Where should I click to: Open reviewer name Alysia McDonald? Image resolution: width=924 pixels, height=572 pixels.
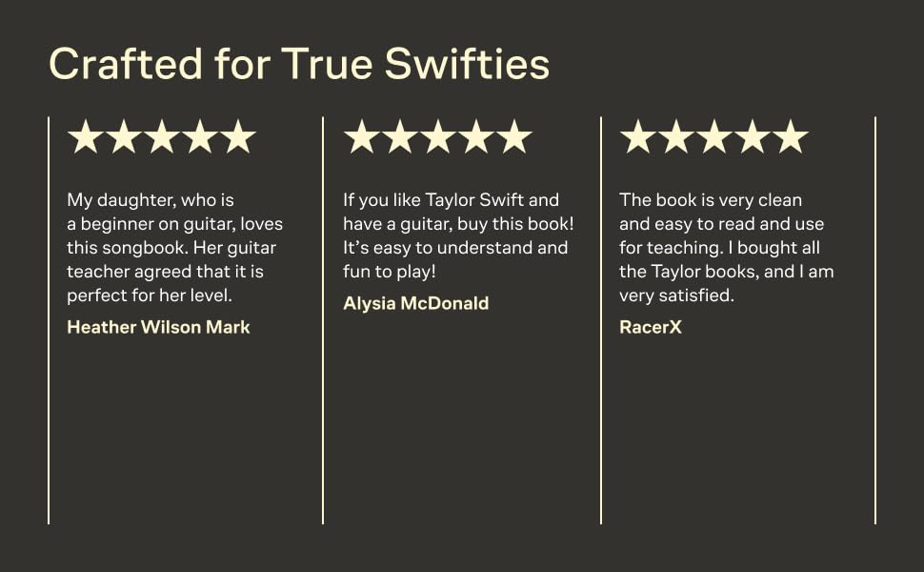point(415,303)
